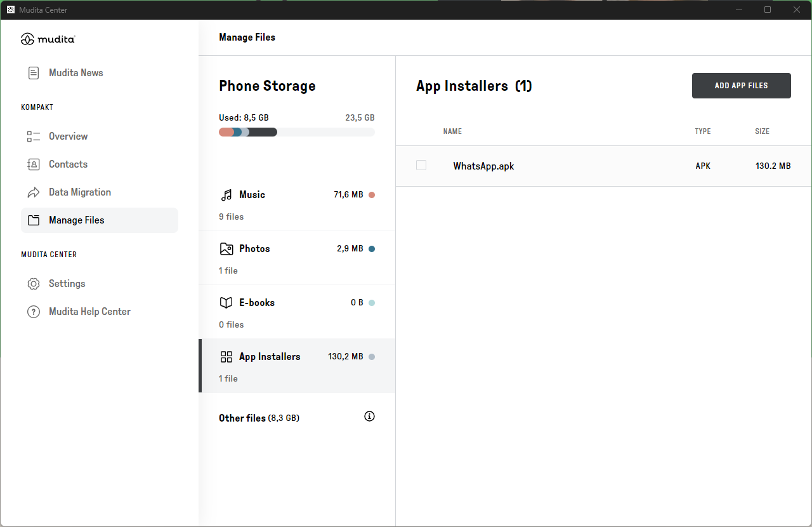This screenshot has width=812, height=527.
Task: Click the Music 9 files count
Action: [232, 217]
